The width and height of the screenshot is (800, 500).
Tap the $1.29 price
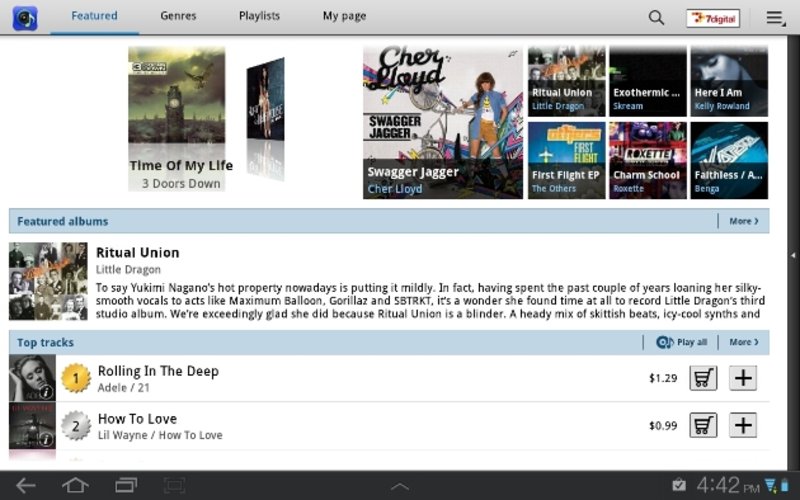663,378
